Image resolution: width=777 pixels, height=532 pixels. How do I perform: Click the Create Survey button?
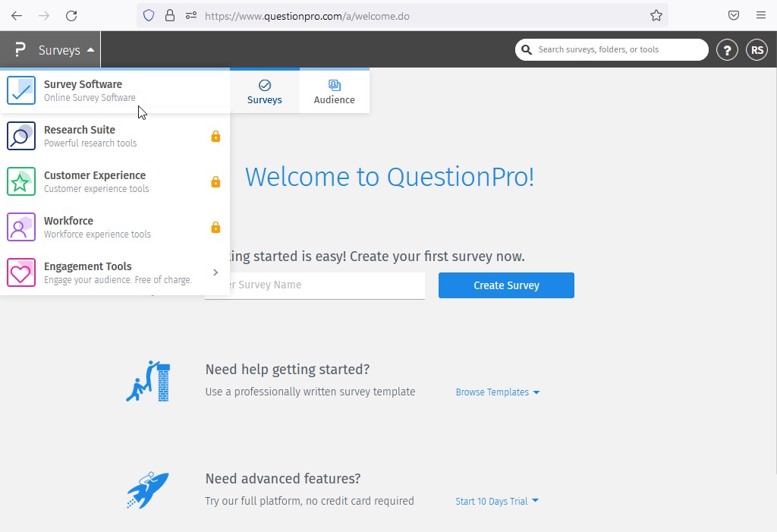click(506, 285)
